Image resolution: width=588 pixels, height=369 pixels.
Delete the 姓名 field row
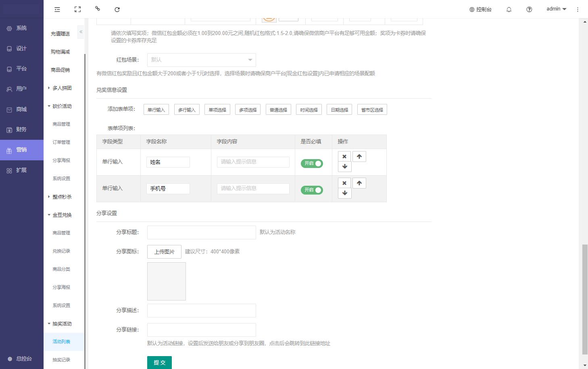click(x=344, y=156)
